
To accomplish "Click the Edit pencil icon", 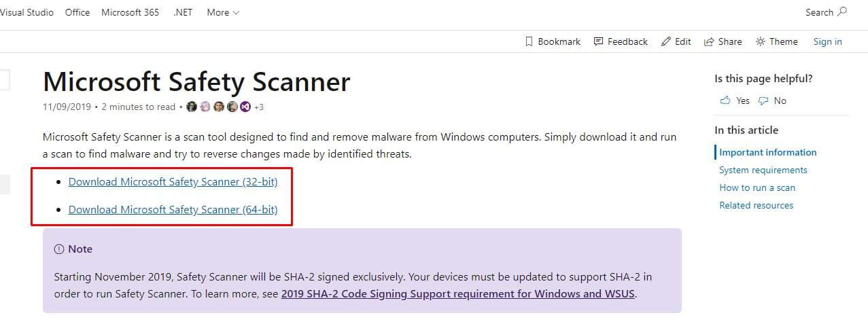I will [x=666, y=42].
